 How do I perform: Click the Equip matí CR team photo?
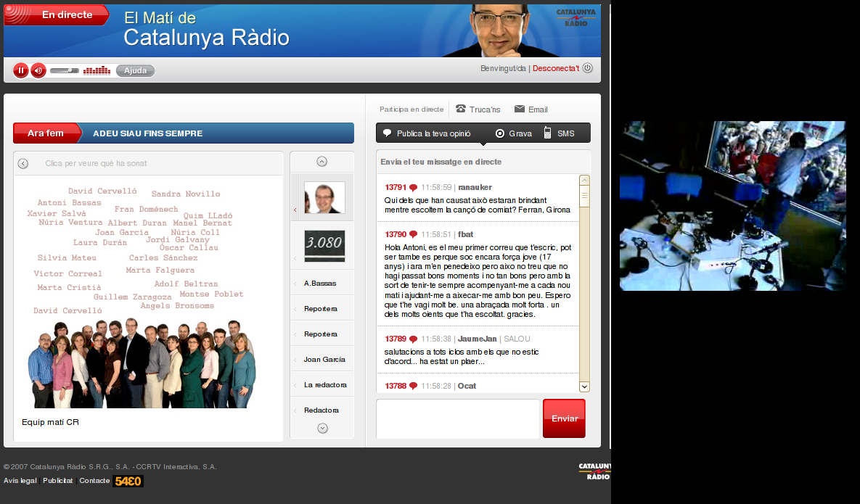[x=142, y=363]
